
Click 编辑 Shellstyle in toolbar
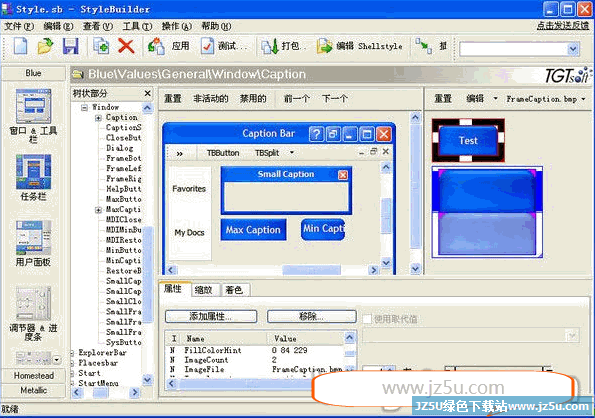point(360,46)
